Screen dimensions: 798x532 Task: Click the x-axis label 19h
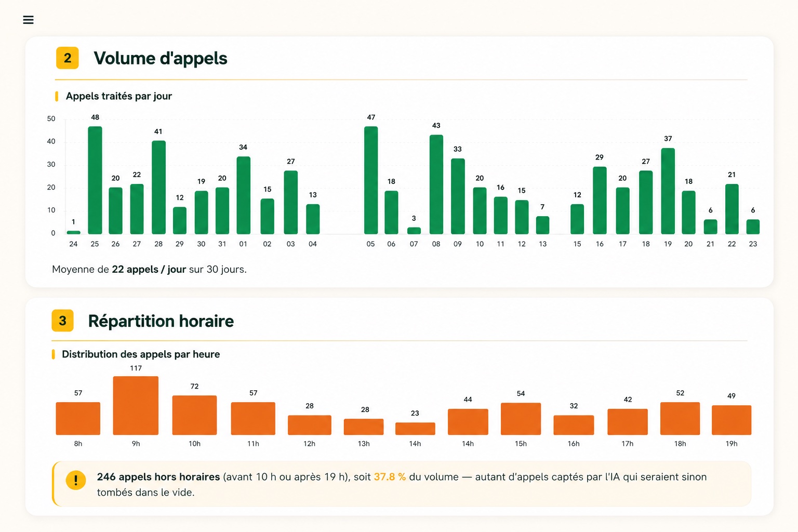731,444
